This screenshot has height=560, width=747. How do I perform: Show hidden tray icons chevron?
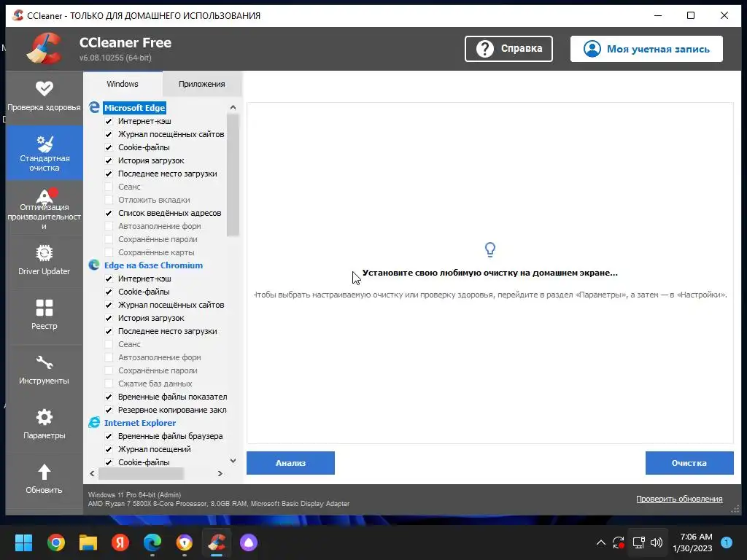[601, 542]
